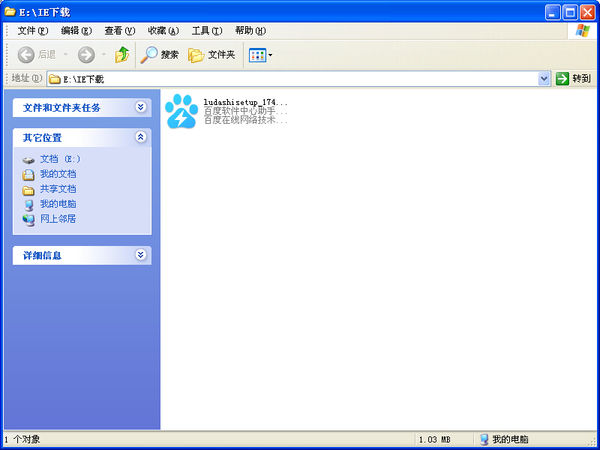Open 文档 (E:) drive link
Screen dimensions: 600x450
[x=60, y=159]
